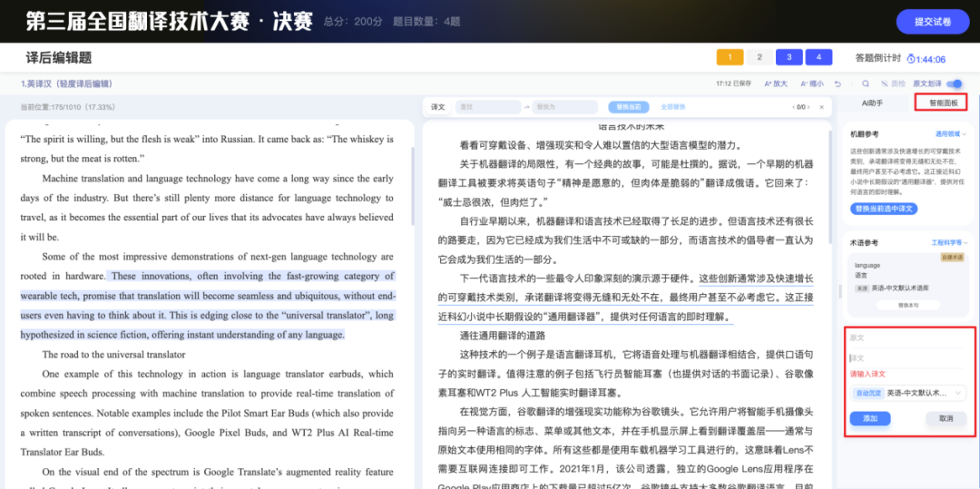The height and width of the screenshot is (489, 980).
Task: Click the 替换为 replace input field
Action: tap(565, 107)
